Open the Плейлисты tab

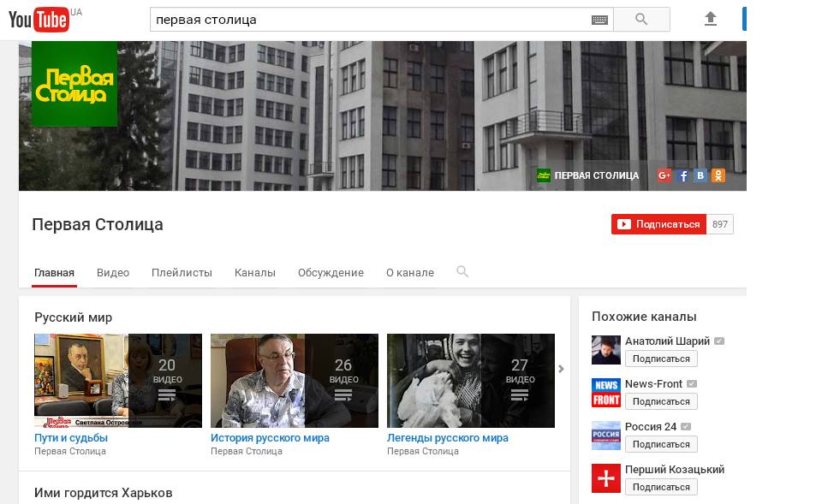(182, 273)
